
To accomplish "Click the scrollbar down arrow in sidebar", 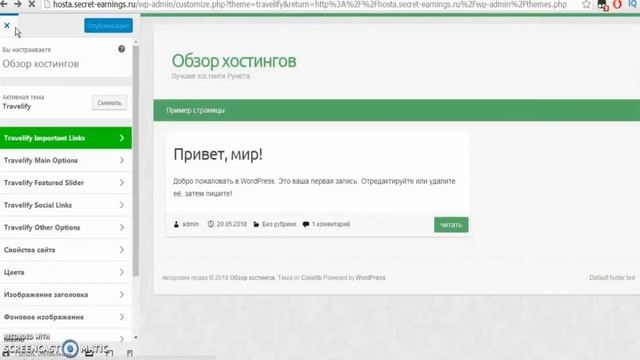I will 136,338.
